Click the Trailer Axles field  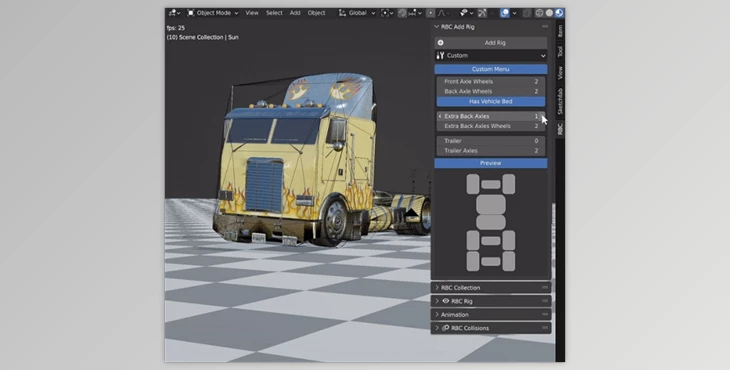(x=491, y=151)
